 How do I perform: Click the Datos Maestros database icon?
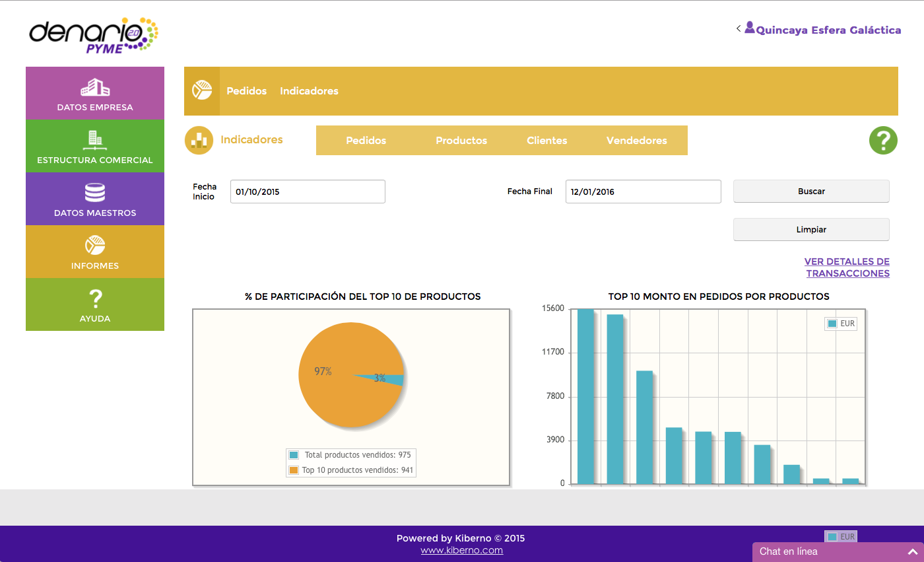tap(94, 193)
